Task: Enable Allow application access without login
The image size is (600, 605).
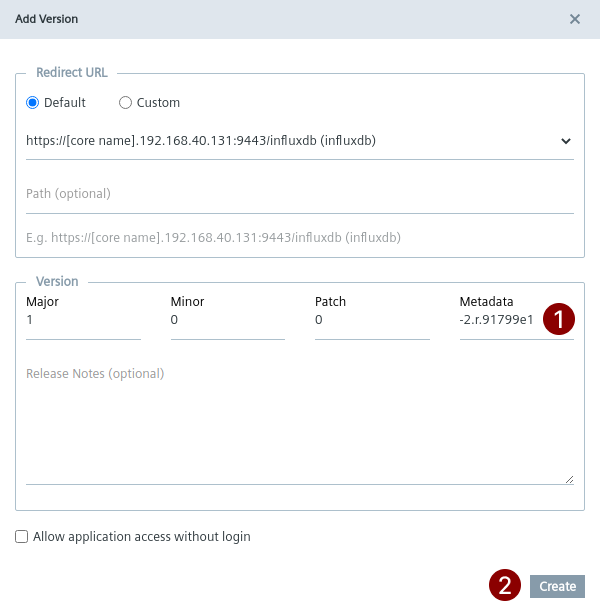Action: (x=22, y=537)
